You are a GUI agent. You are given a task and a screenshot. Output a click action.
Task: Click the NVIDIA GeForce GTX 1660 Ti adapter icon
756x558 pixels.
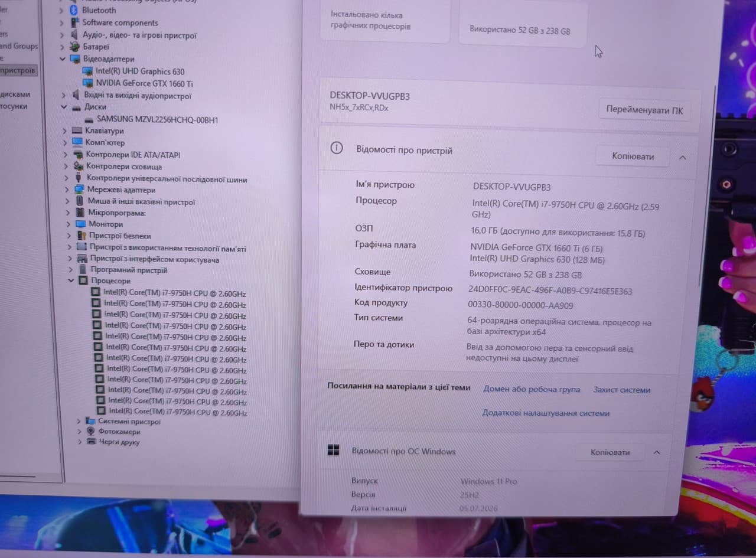point(88,83)
